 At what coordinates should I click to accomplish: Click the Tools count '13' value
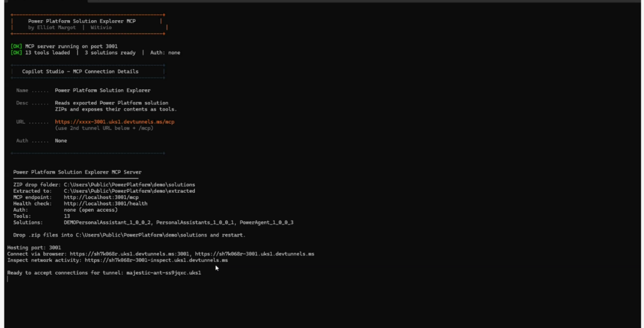67,216
